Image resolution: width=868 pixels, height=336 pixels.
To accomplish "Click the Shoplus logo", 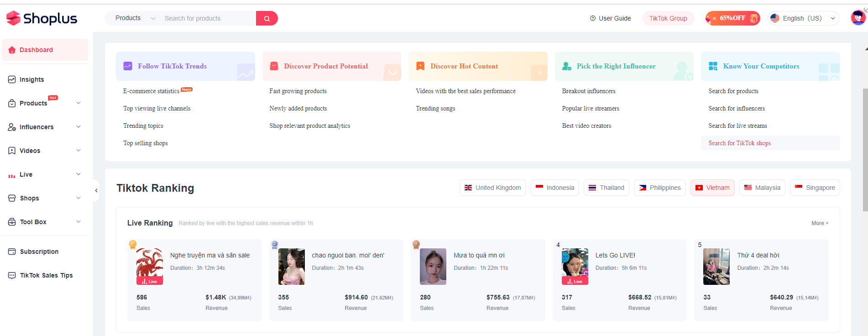I will pos(42,18).
